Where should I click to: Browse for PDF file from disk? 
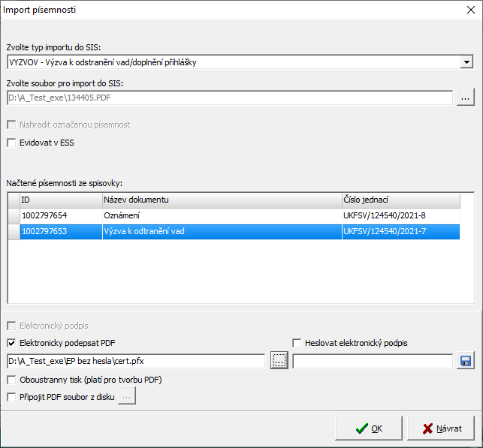point(127,397)
